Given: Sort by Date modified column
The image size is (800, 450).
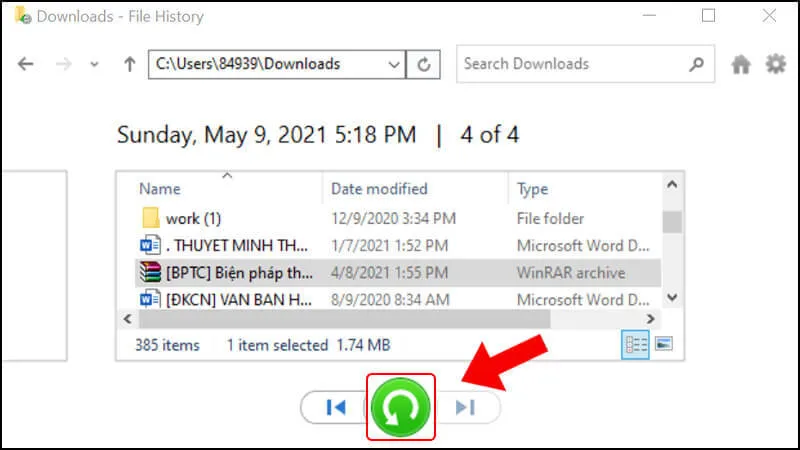Looking at the screenshot, I should point(379,189).
